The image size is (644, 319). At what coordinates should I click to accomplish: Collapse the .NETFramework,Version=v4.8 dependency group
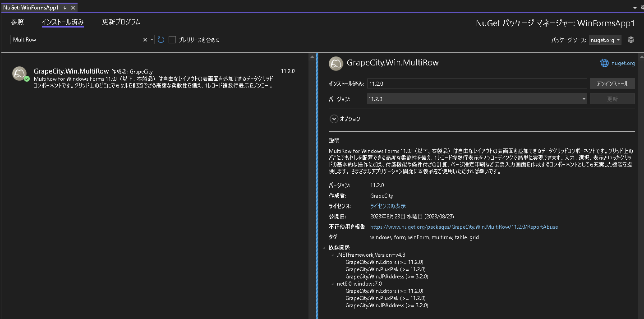(332, 254)
